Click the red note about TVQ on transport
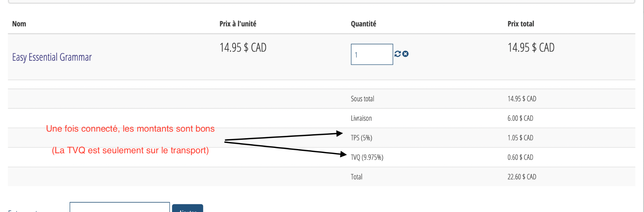644x212 pixels. coord(130,150)
